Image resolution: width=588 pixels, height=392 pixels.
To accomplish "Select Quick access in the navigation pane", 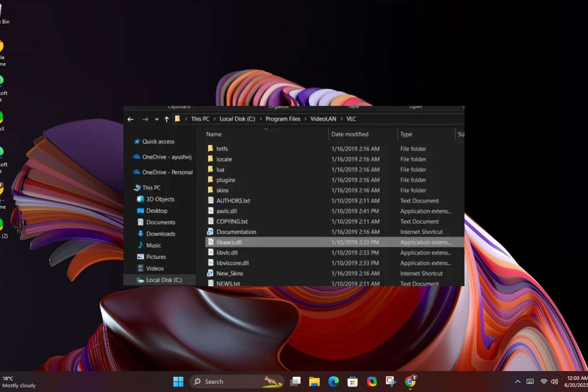I will pos(158,141).
